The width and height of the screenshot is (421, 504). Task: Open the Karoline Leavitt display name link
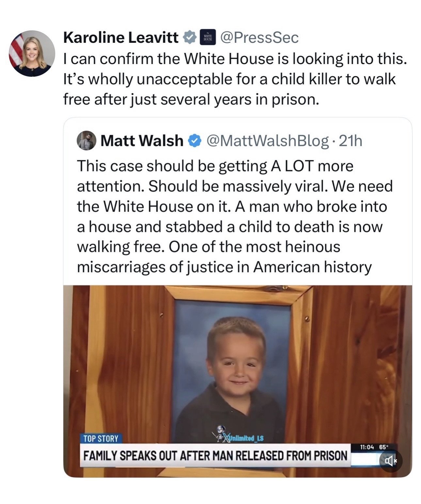point(121,38)
